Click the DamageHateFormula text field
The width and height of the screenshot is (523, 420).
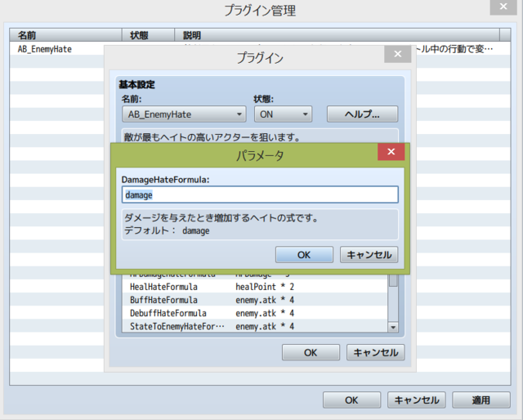[260, 194]
